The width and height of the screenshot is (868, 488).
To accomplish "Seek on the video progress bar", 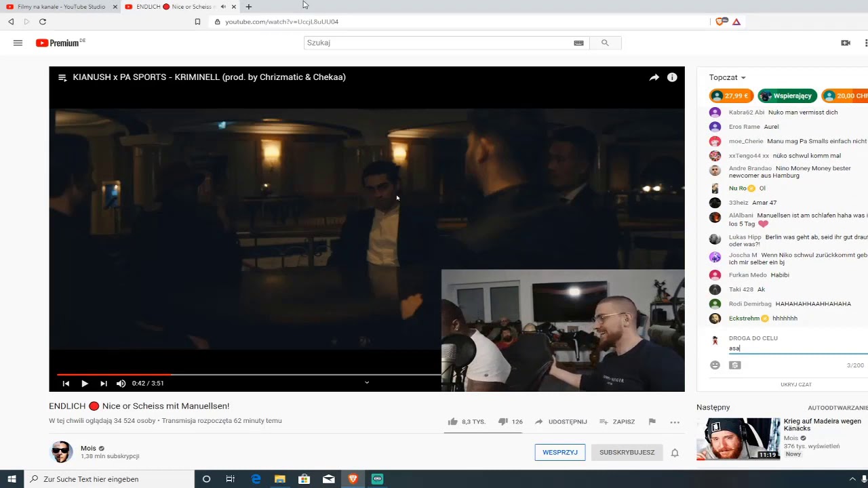I will point(249,374).
